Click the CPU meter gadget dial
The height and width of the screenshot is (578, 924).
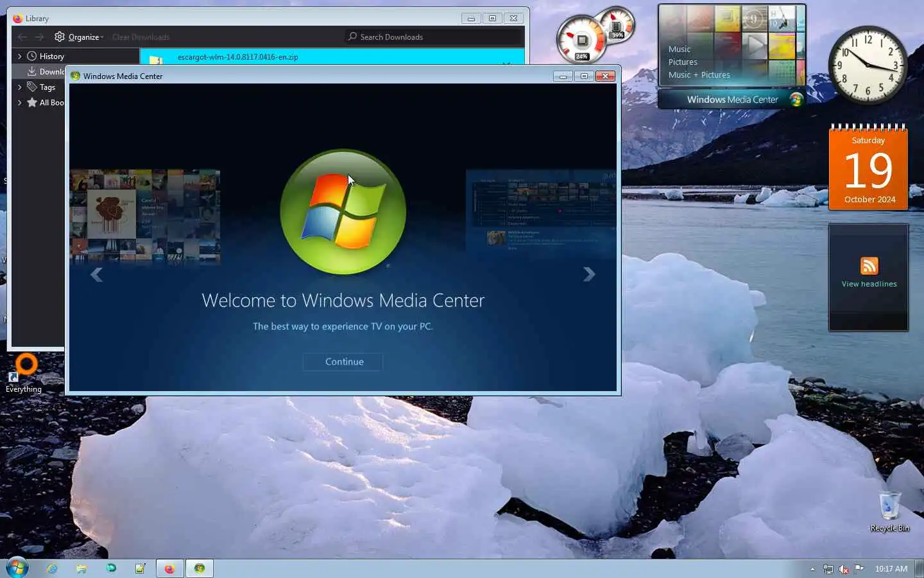[x=581, y=40]
